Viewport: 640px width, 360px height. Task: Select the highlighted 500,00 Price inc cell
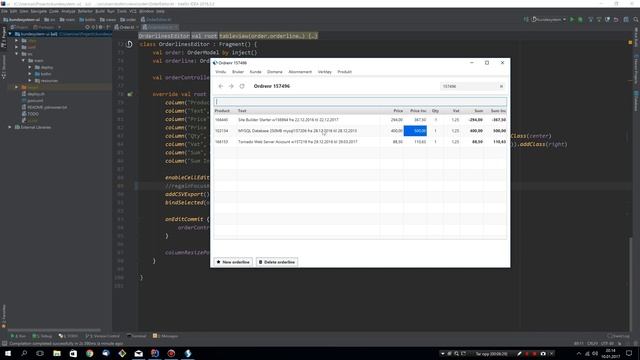click(x=415, y=131)
